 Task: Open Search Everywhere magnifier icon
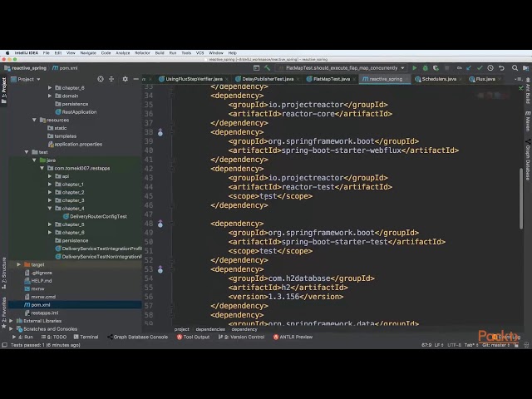(x=515, y=68)
